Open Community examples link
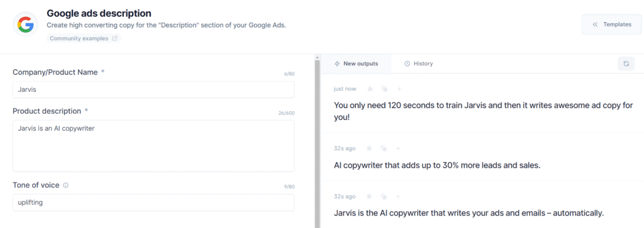Screen dimensions: 644x228 point(84,38)
